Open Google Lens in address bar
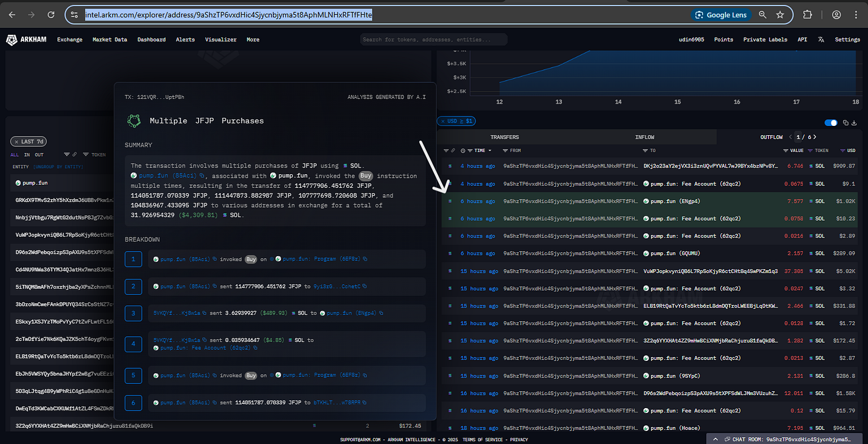Screen dimensions: 868x444 point(721,14)
